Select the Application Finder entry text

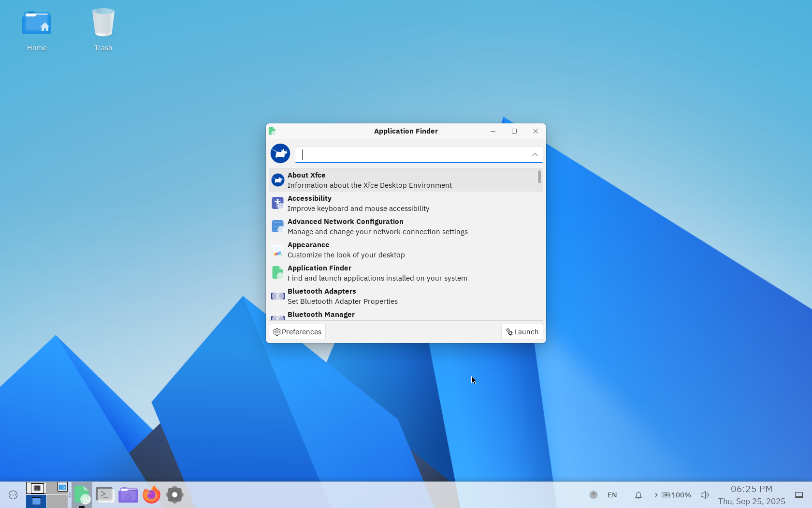(x=377, y=273)
